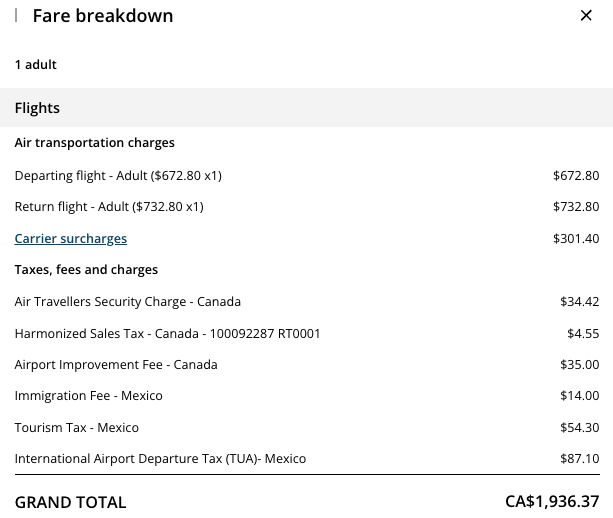
Task: Select the Flights section header
Action: tap(37, 108)
